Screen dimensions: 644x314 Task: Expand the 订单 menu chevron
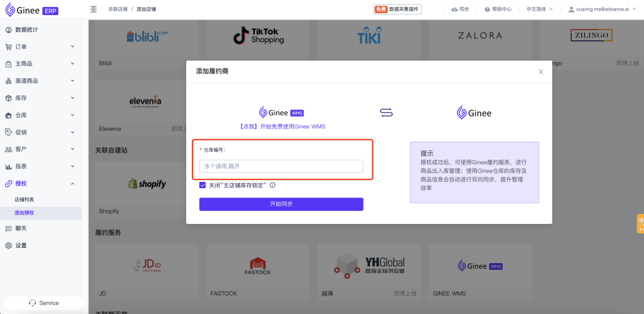[72, 47]
